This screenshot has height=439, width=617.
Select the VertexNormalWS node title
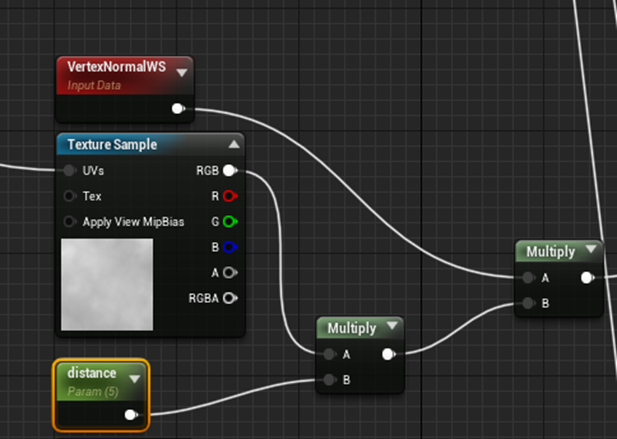116,66
